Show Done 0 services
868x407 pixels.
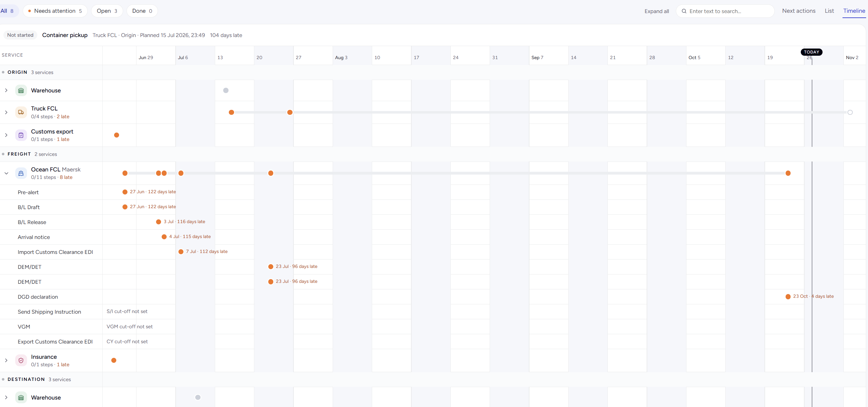pyautogui.click(x=142, y=11)
